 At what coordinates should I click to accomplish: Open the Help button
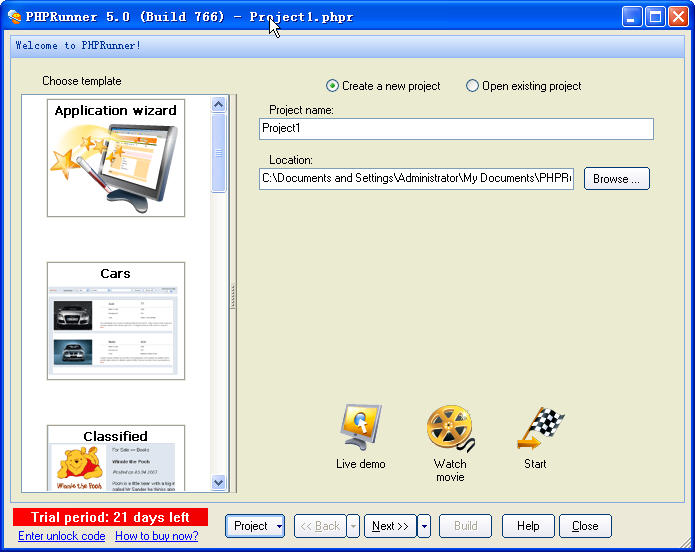(x=528, y=526)
